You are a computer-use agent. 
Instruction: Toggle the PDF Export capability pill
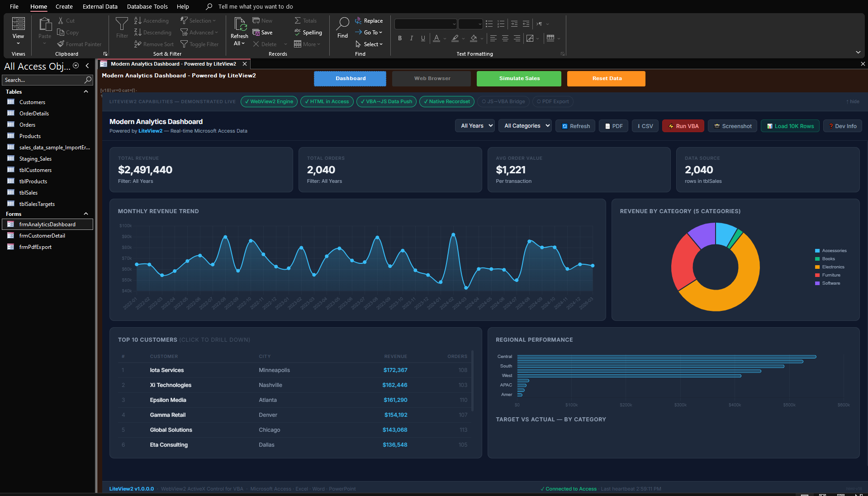click(553, 102)
